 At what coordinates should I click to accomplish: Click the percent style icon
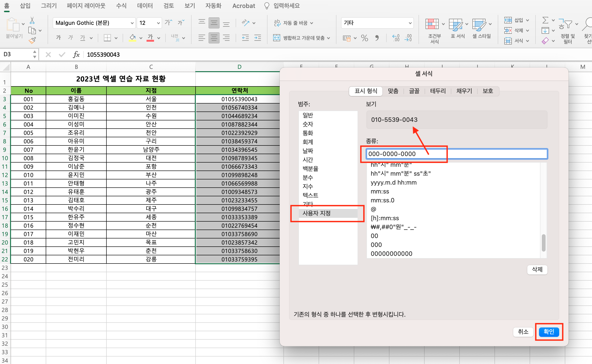tap(364, 38)
